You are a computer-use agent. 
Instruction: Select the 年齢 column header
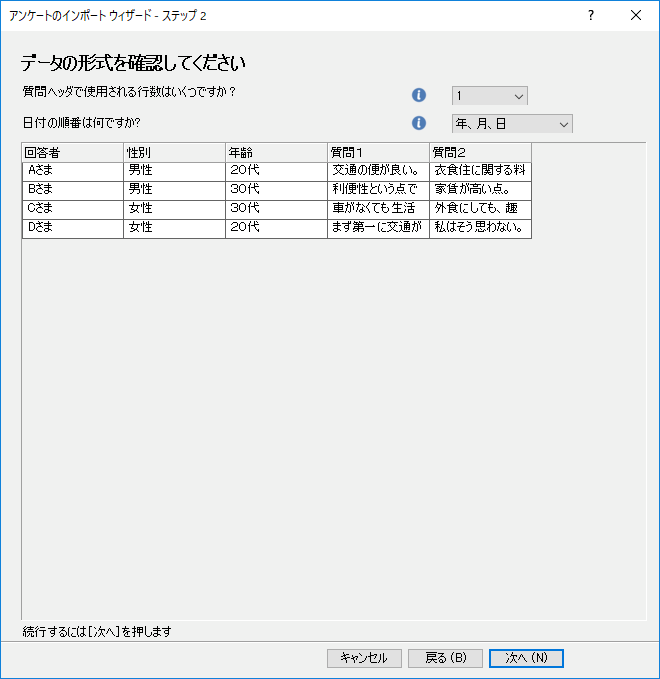[276, 152]
